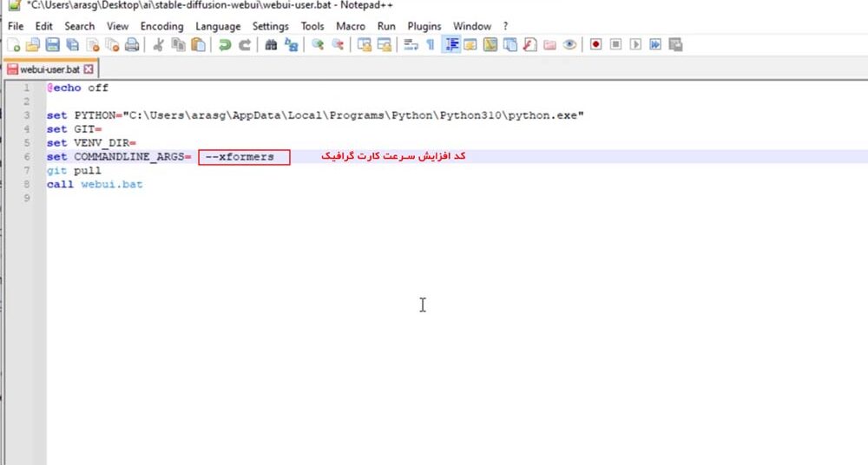Click the Save All toolbar icon
The image size is (868, 465).
[x=73, y=45]
